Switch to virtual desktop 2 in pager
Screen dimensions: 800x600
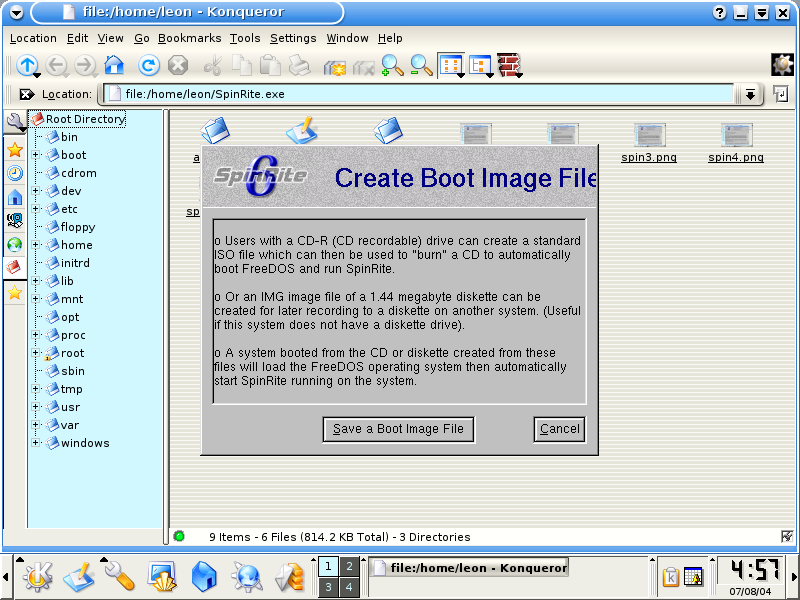(348, 566)
